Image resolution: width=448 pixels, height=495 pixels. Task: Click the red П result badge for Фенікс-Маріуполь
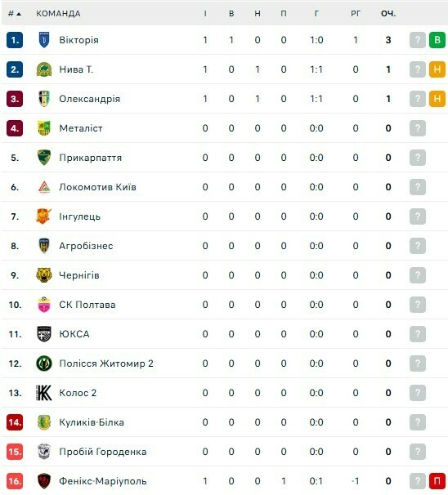point(437,481)
